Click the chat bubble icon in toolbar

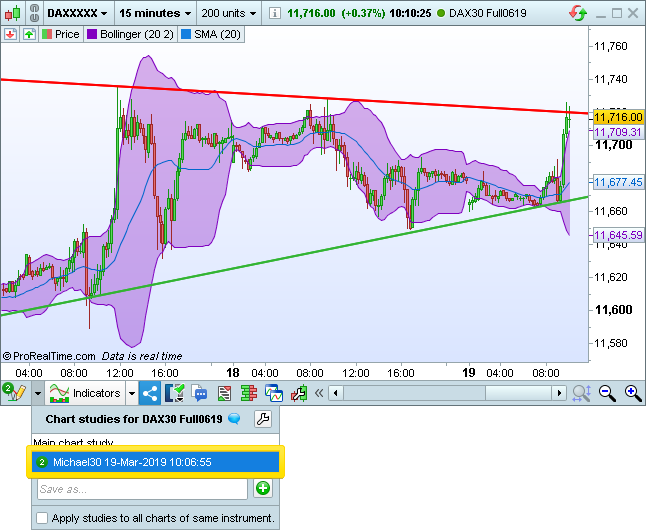199,393
